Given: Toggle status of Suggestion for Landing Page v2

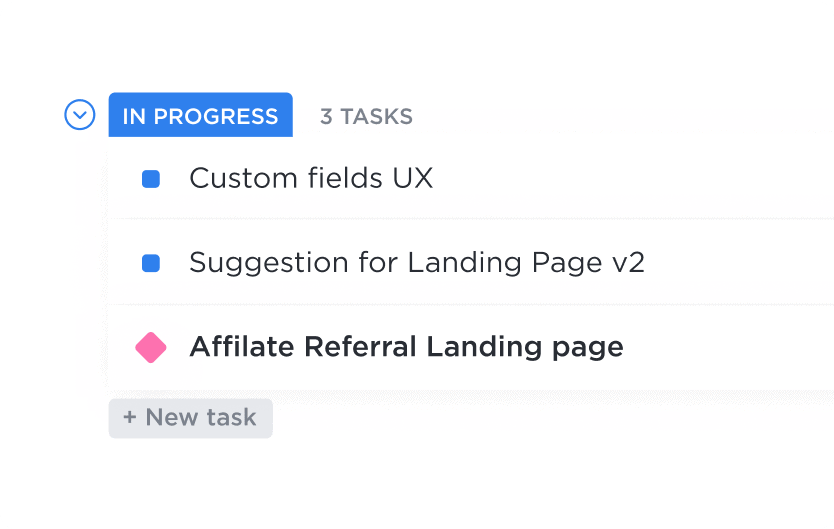Looking at the screenshot, I should (x=151, y=263).
